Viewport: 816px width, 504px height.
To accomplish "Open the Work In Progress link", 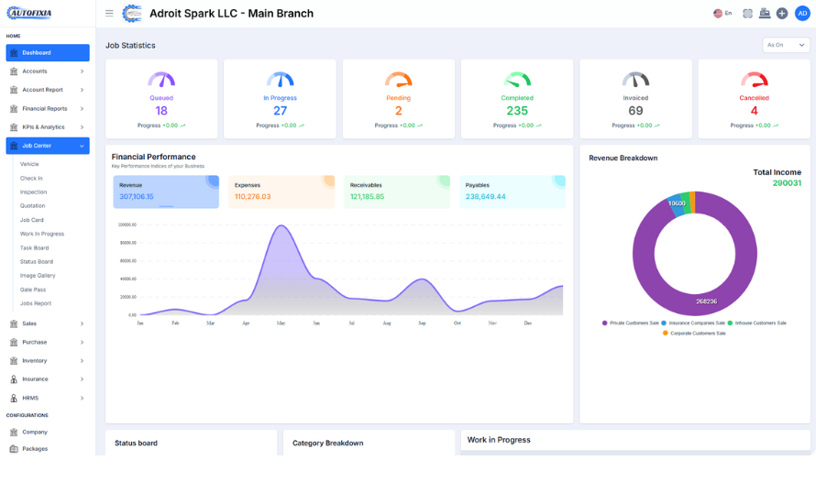I will 42,234.
